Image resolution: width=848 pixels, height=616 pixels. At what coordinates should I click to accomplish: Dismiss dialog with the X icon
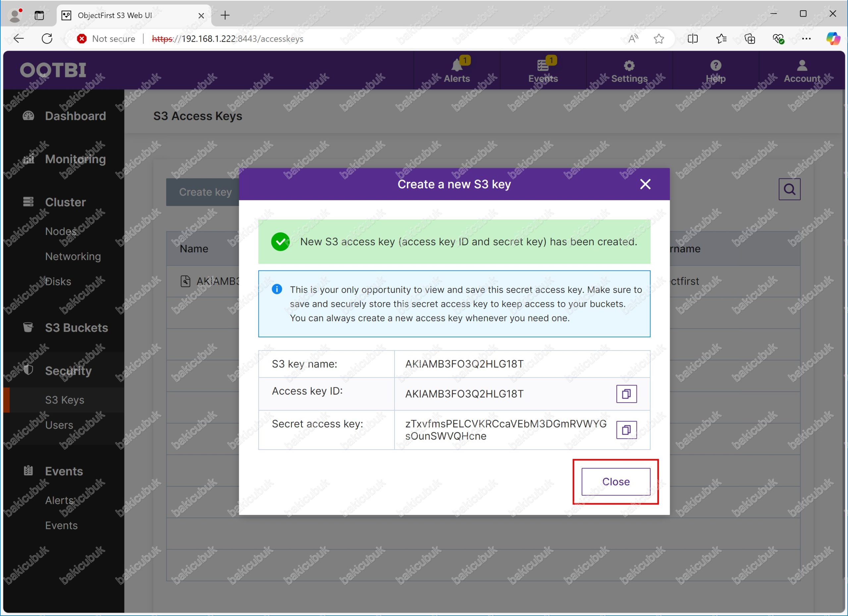(645, 184)
